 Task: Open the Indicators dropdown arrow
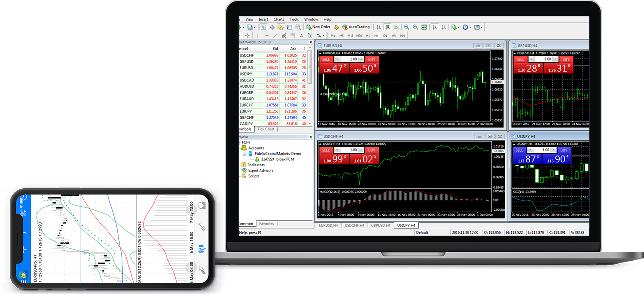pyautogui.click(x=459, y=28)
